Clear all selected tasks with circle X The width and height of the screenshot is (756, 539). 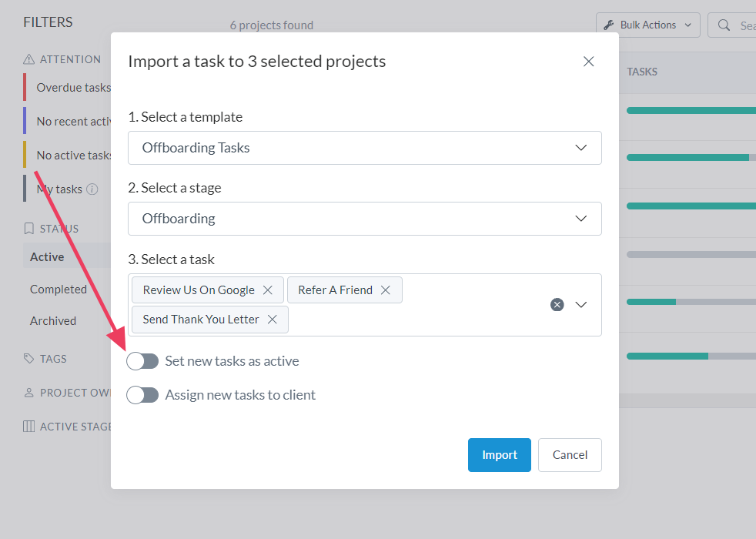(x=557, y=305)
